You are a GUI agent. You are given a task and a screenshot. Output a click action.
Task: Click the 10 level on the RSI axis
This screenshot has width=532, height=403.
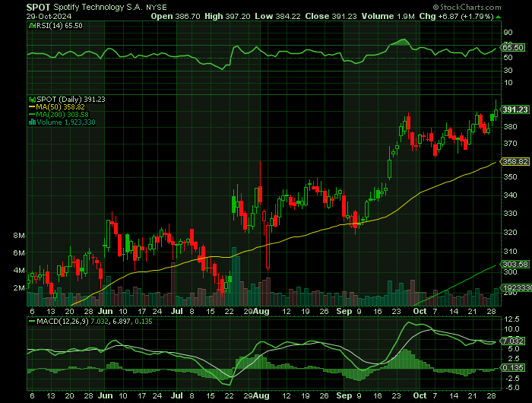[508, 83]
